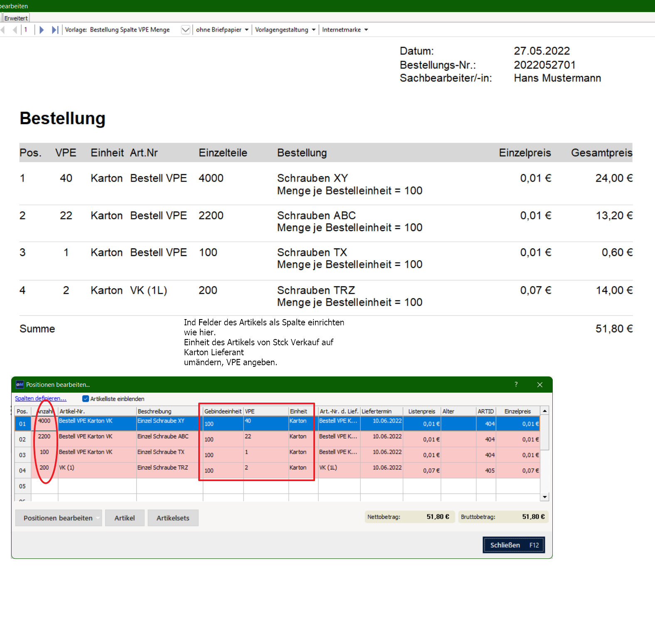Click the Positionen bearbeiten button
The height and width of the screenshot is (644, 655).
pos(58,518)
